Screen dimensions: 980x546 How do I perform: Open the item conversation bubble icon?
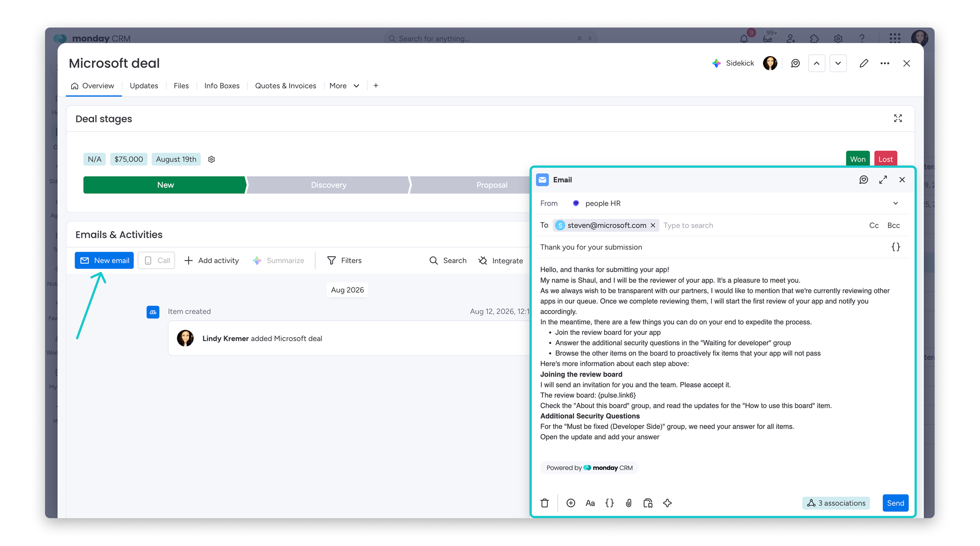pyautogui.click(x=795, y=63)
